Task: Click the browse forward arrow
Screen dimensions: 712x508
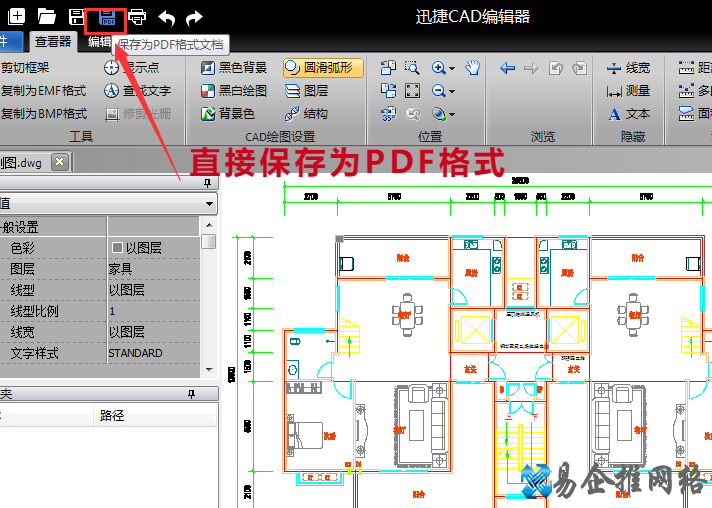Action: (x=531, y=68)
